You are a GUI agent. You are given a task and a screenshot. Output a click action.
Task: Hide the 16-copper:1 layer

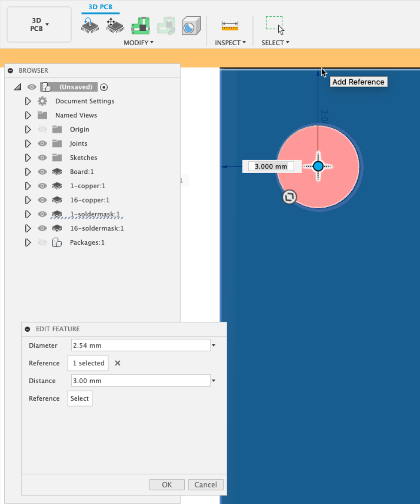tap(43, 200)
